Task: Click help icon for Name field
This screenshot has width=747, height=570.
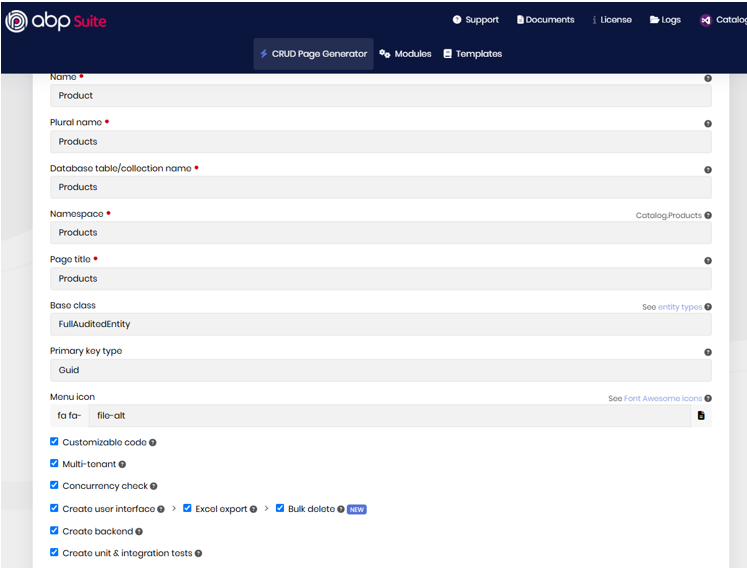Action: 708,78
